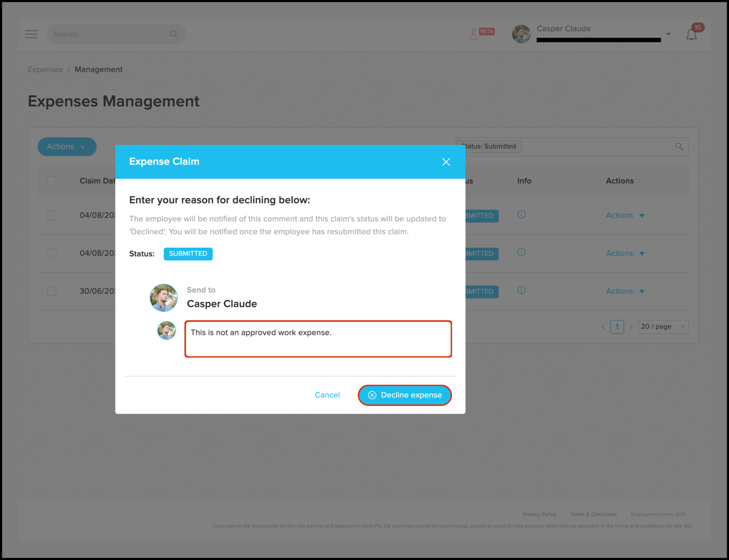Tick the first 04/08 claim checkbox
The height and width of the screenshot is (560, 729).
tap(52, 215)
